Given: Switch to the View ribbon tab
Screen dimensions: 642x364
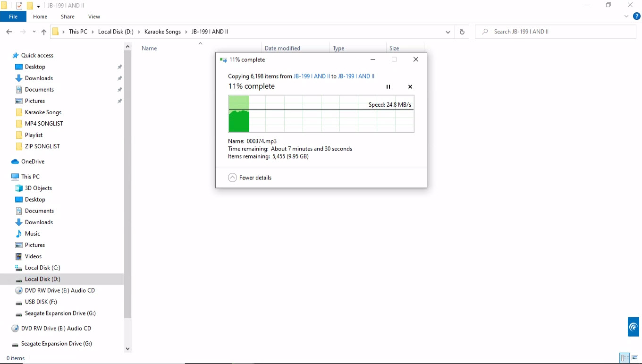Looking at the screenshot, I should click(94, 17).
